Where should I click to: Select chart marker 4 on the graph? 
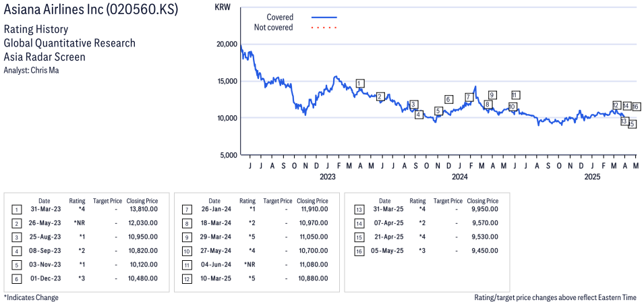pyautogui.click(x=419, y=115)
